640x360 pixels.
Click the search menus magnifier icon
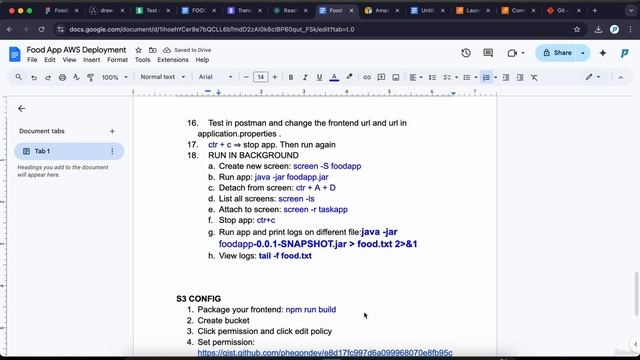[x=19, y=77]
